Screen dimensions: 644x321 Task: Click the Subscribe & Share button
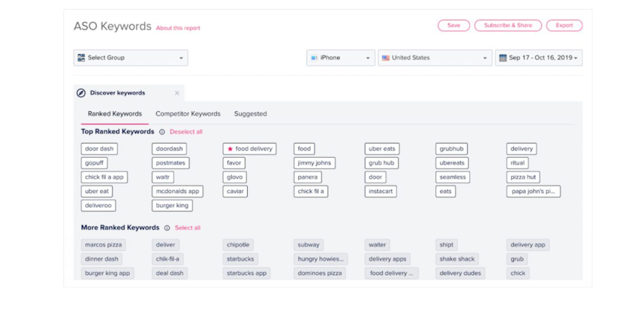coord(508,26)
